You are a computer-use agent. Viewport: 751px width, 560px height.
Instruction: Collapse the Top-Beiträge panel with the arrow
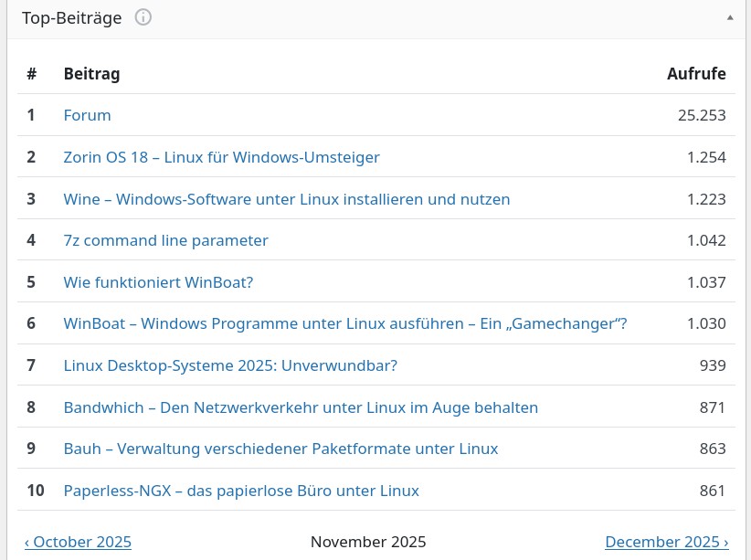729,17
